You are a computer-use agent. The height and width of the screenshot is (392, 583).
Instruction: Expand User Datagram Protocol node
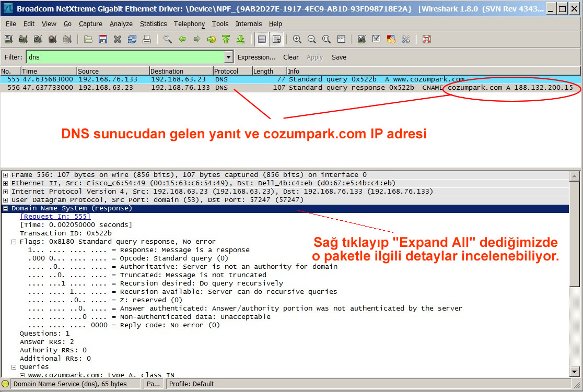tap(6, 199)
